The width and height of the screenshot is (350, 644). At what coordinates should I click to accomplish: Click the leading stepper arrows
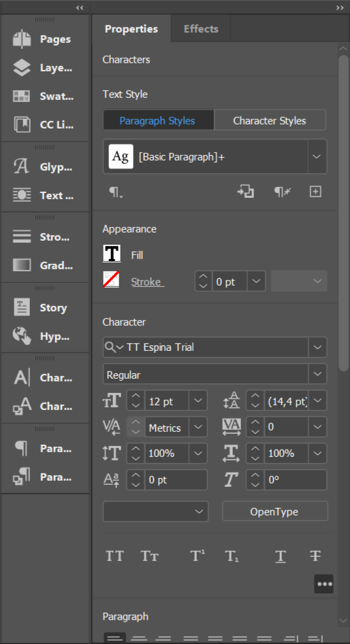click(x=255, y=401)
